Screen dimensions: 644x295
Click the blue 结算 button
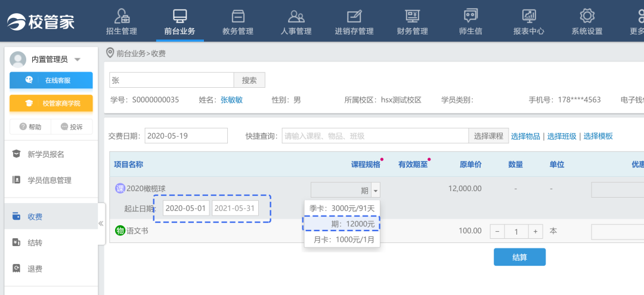[x=519, y=257]
